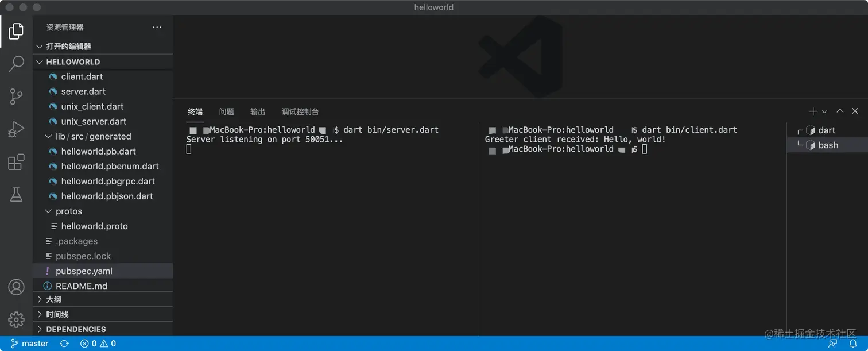Click the notifications bell in status bar

click(x=853, y=344)
